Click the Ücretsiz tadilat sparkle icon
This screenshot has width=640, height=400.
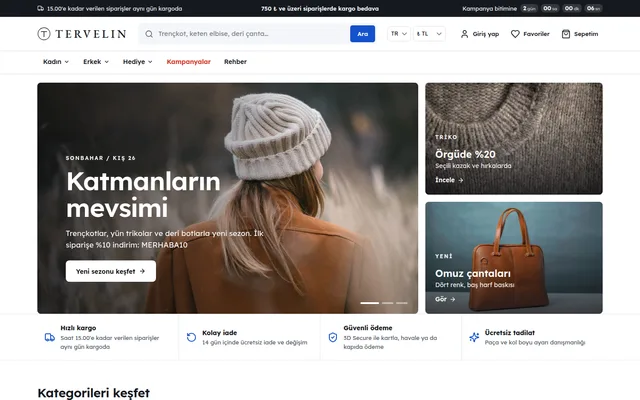pos(474,338)
